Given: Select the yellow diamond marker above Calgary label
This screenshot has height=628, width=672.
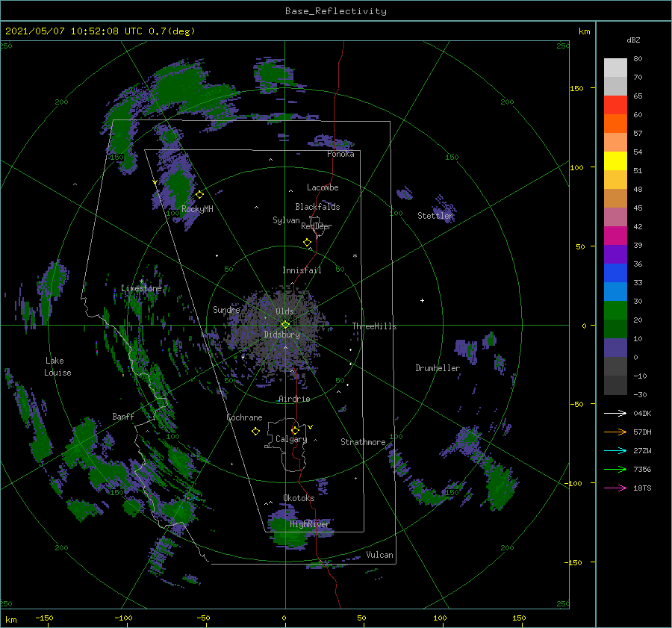Looking at the screenshot, I should [x=295, y=430].
